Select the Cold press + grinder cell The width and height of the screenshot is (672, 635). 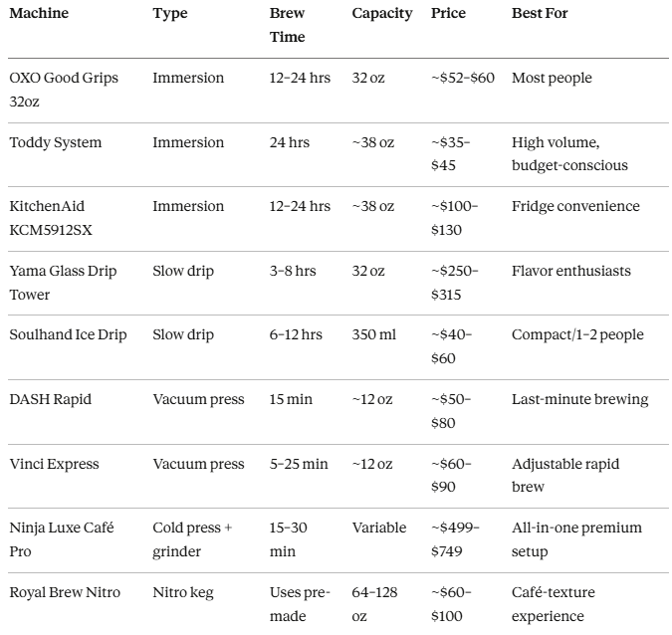point(192,539)
